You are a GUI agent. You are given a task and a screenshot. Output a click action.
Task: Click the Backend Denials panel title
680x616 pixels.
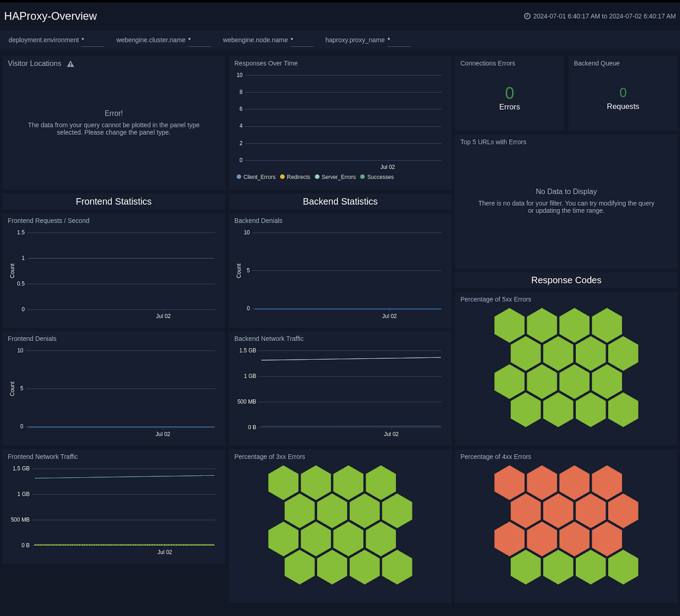258,221
